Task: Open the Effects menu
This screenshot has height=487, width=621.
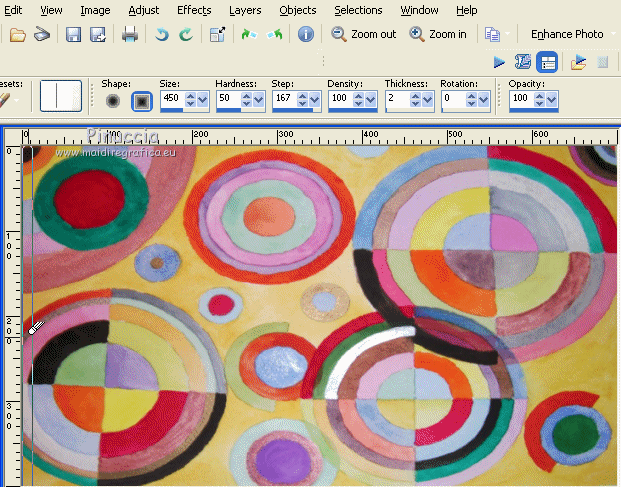Action: pyautogui.click(x=194, y=10)
